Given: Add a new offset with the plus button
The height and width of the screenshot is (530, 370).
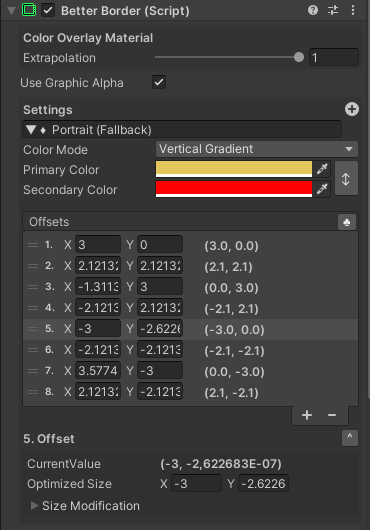Looking at the screenshot, I should (x=307, y=415).
